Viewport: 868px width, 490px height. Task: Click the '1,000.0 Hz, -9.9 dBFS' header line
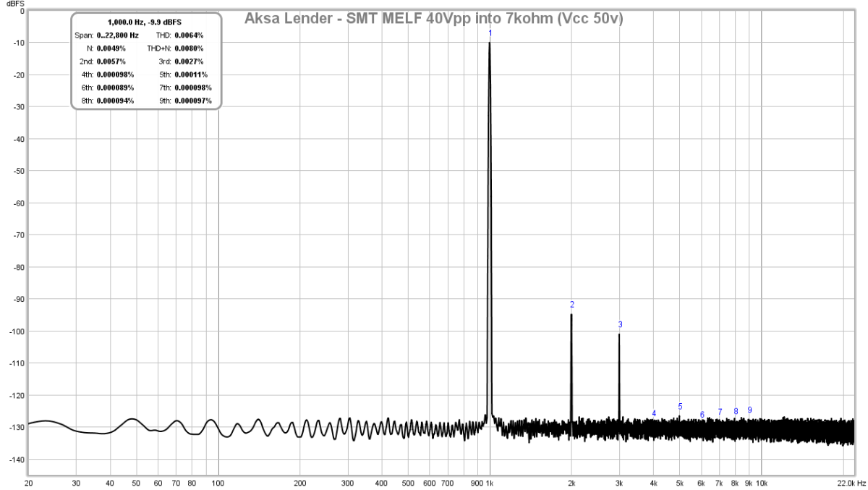pos(145,22)
